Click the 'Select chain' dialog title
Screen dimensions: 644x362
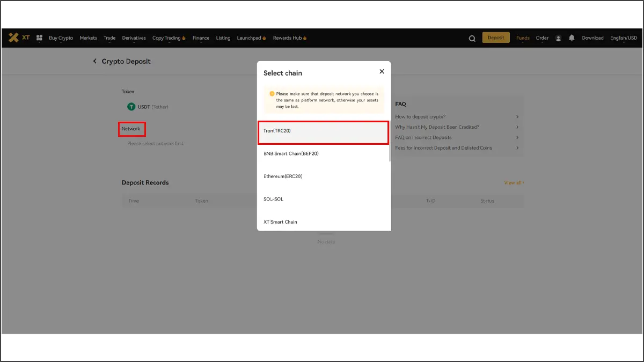(x=283, y=73)
